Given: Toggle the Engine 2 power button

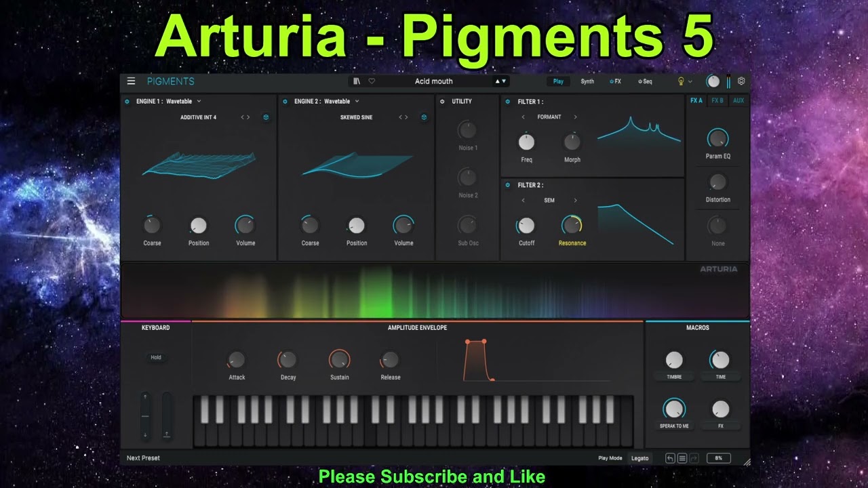Looking at the screenshot, I should pos(285,102).
